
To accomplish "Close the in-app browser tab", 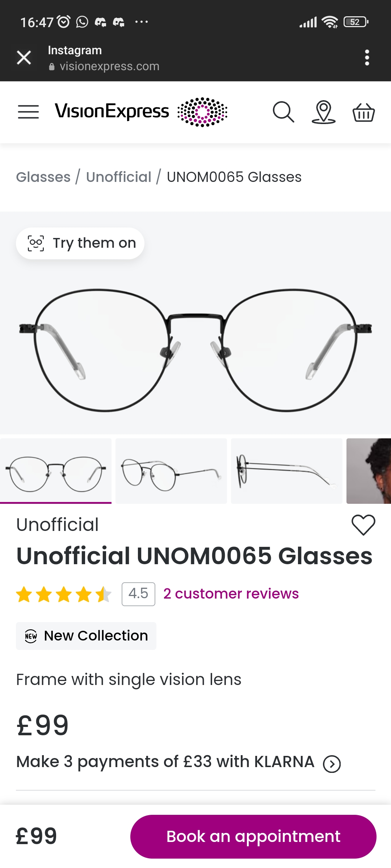I will pyautogui.click(x=24, y=58).
